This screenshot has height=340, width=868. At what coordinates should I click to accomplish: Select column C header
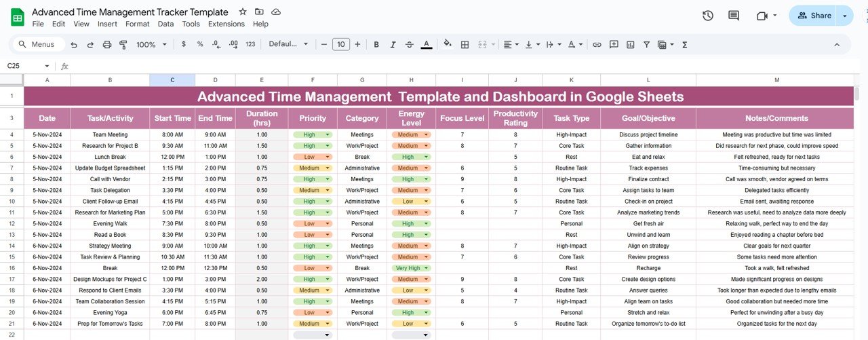[172, 80]
